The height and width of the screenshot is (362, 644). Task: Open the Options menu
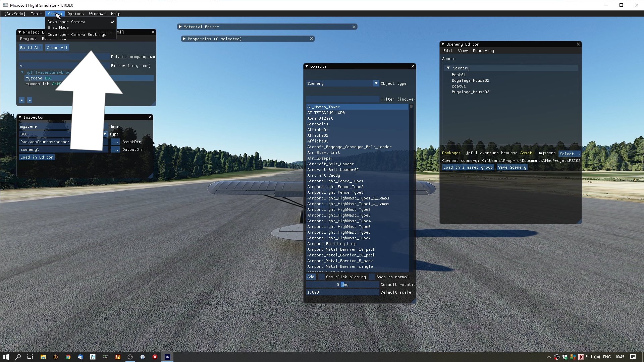(x=75, y=14)
